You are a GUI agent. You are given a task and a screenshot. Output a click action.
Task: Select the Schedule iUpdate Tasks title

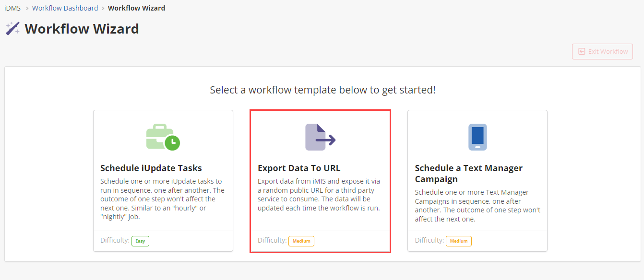[151, 168]
